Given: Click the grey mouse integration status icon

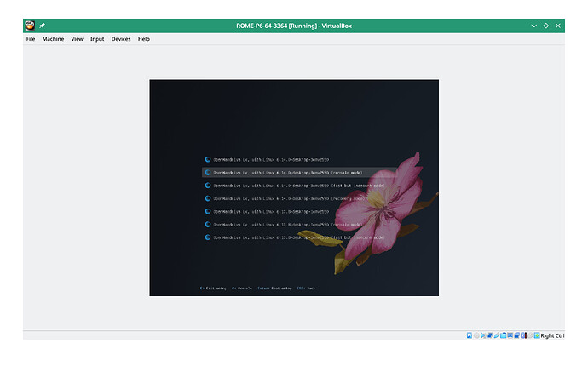Looking at the screenshot, I should click(x=529, y=336).
